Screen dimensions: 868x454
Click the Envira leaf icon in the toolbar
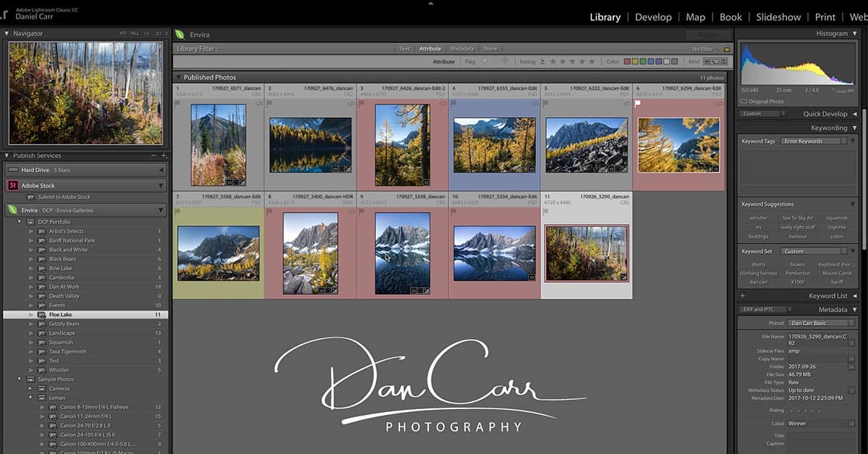click(x=181, y=34)
